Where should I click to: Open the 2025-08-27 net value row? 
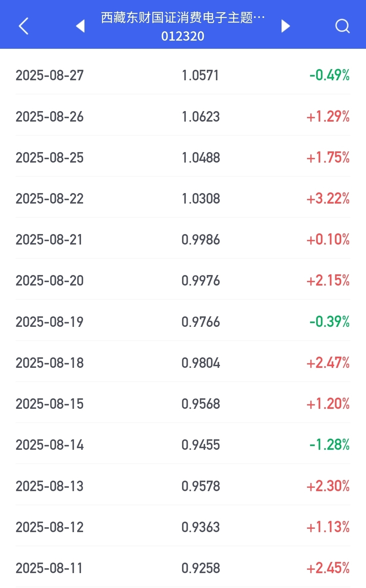tap(183, 75)
